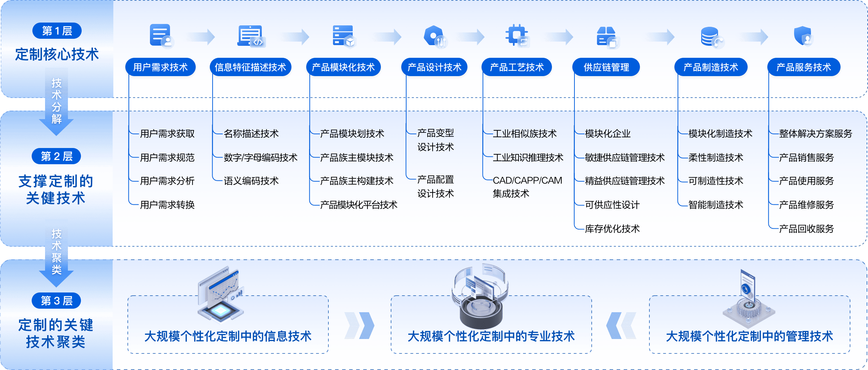The width and height of the screenshot is (868, 370).
Task: Click the 数字/字母编码技术 item
Action: coord(260,158)
